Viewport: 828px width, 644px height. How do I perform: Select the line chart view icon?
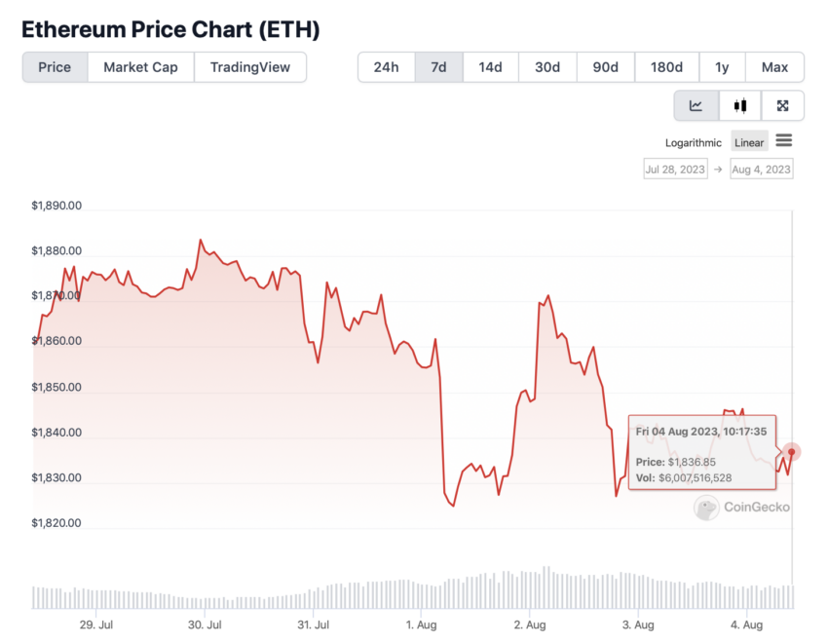pyautogui.click(x=696, y=106)
